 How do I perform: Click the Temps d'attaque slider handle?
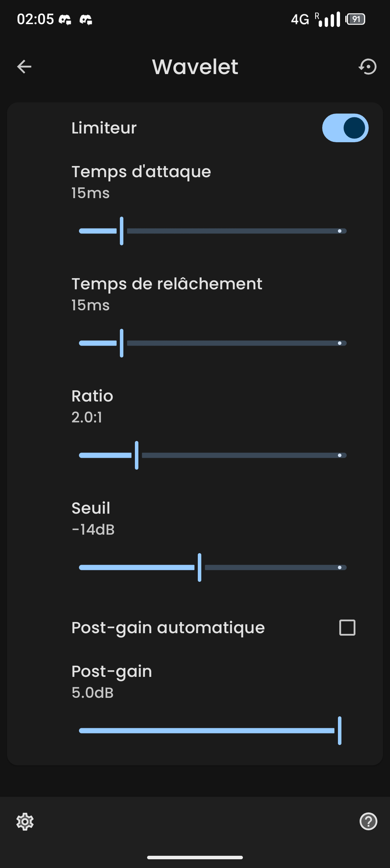(122, 231)
